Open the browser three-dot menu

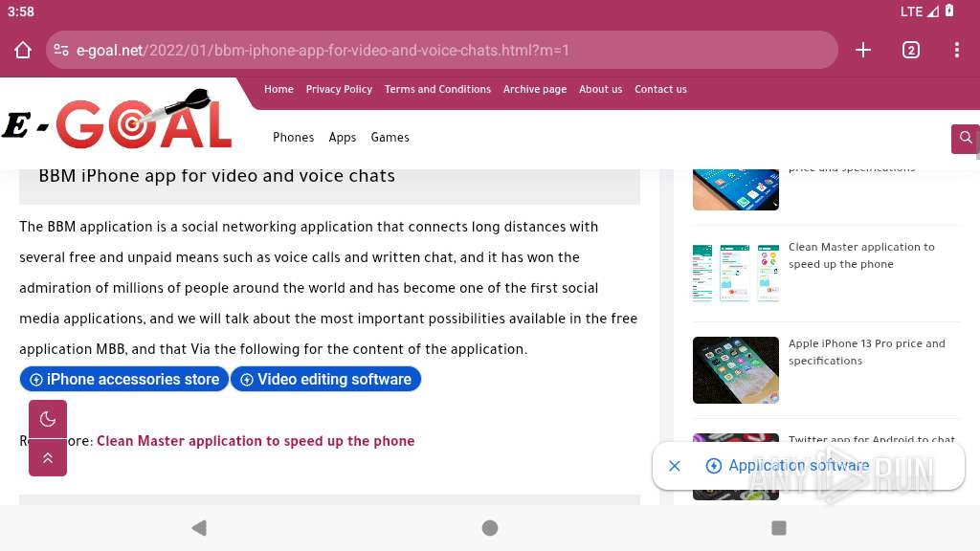coord(957,50)
